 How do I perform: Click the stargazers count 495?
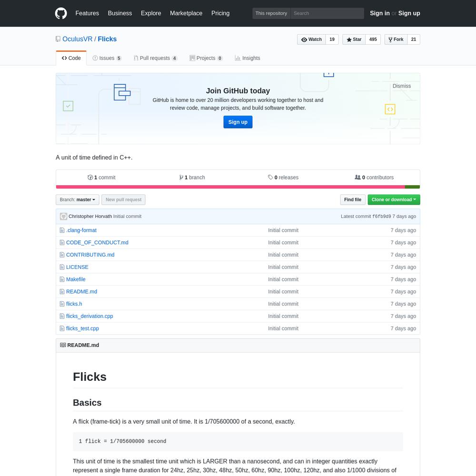click(x=373, y=40)
